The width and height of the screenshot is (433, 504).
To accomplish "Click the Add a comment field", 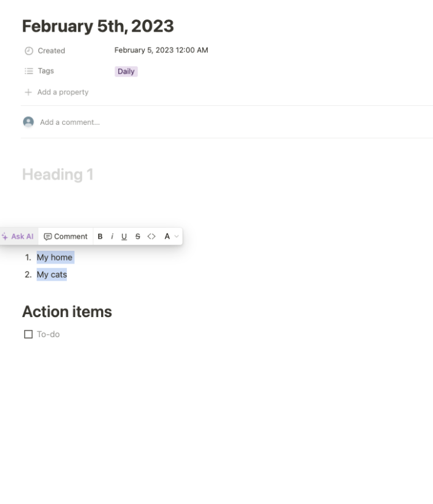I will [x=69, y=122].
